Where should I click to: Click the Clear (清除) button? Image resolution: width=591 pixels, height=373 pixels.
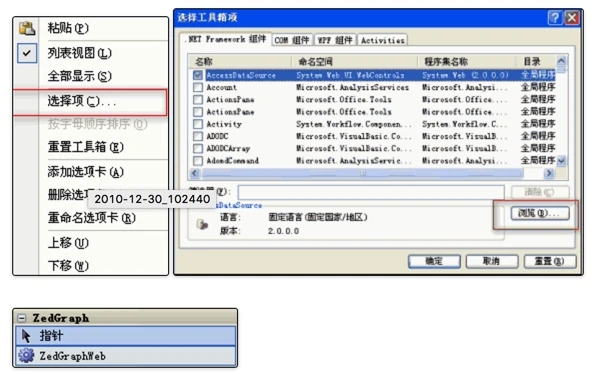click(540, 192)
